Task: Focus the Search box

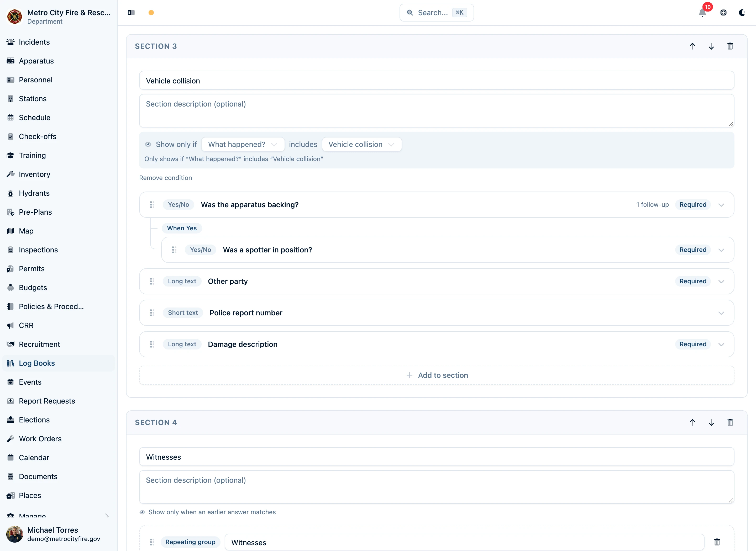Action: coord(436,13)
